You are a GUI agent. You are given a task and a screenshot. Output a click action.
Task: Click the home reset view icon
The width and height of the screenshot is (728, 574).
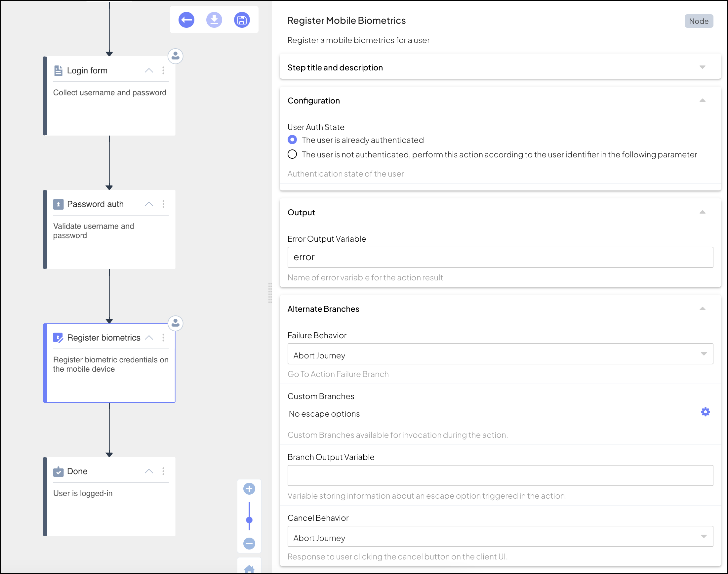click(x=249, y=569)
